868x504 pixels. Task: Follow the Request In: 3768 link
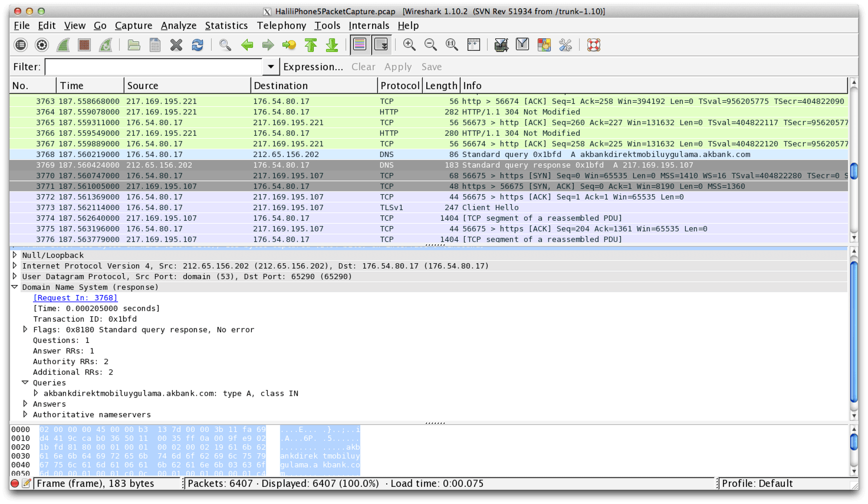coord(75,298)
